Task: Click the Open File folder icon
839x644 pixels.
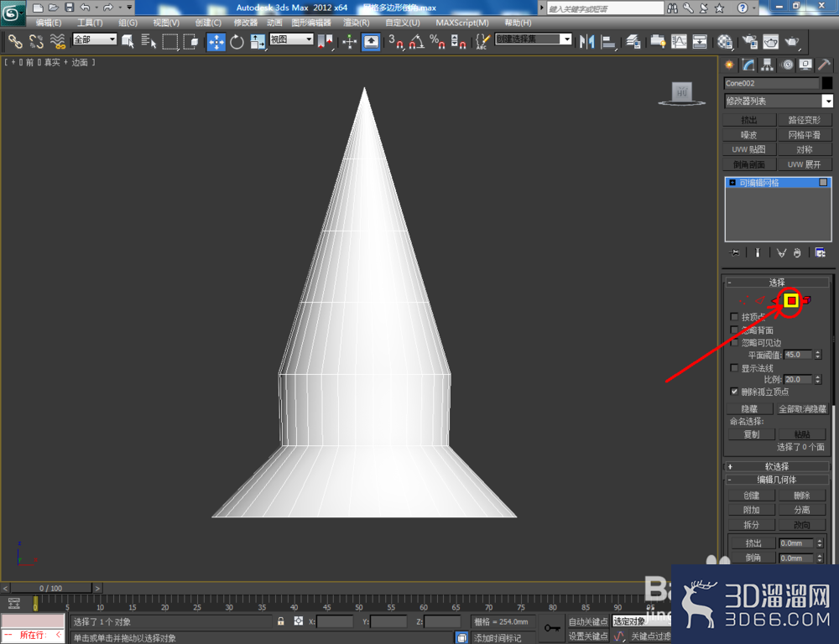Action: 54,8
